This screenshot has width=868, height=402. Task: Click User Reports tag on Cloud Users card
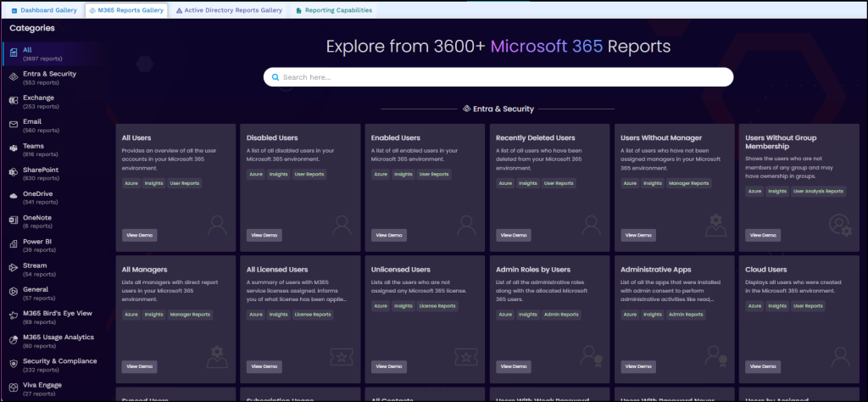808,305
